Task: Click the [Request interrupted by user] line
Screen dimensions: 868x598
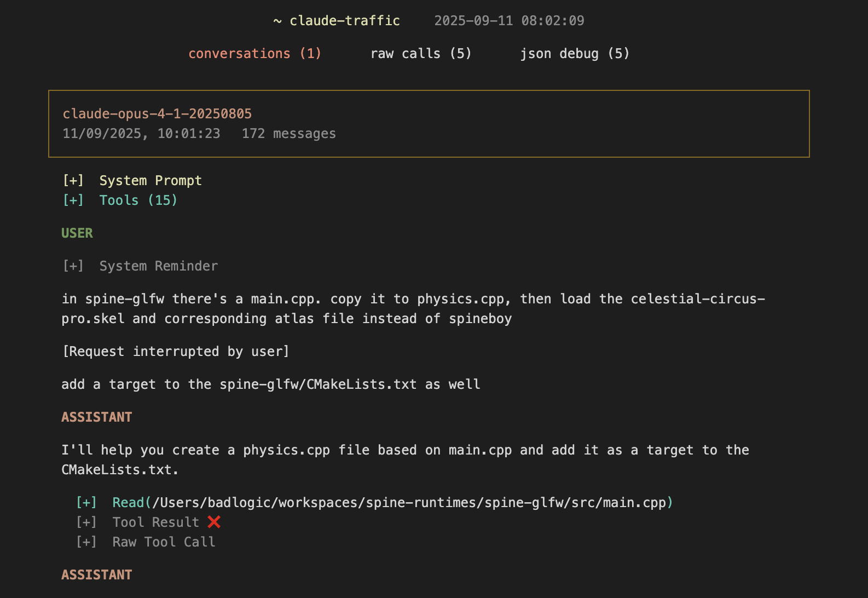Action: pyautogui.click(x=175, y=352)
